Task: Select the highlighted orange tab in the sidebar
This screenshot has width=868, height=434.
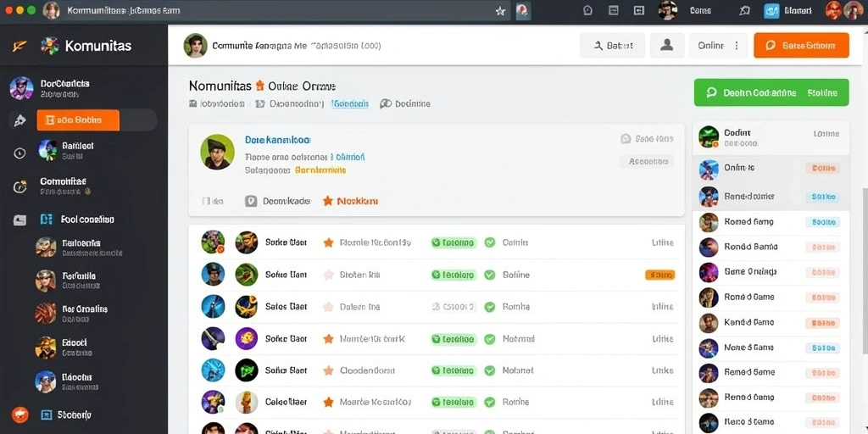Action: coord(78,120)
